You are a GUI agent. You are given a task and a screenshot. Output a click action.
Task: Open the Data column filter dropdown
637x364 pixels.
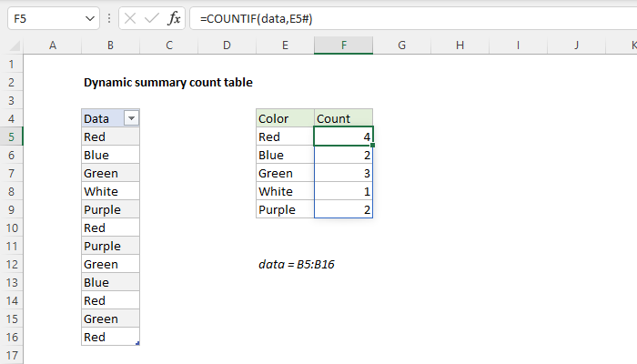click(131, 118)
